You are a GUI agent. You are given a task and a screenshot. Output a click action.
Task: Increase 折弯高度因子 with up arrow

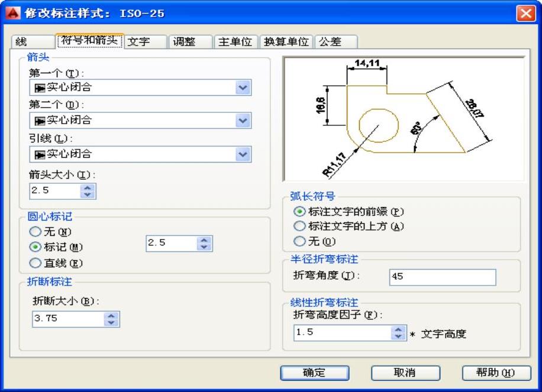point(398,329)
